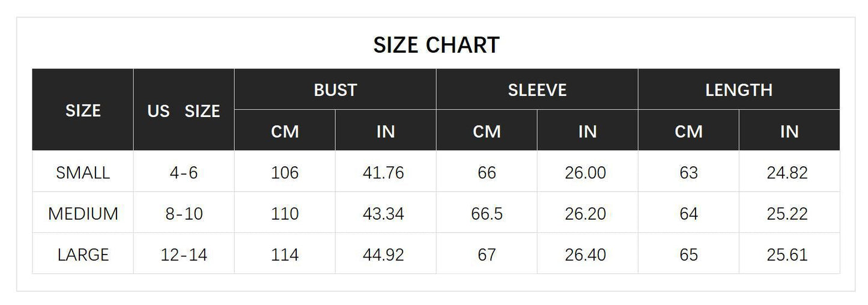Viewport: 868px width, 305px height.
Task: Select the 8-10 US size cell
Action: point(184,214)
